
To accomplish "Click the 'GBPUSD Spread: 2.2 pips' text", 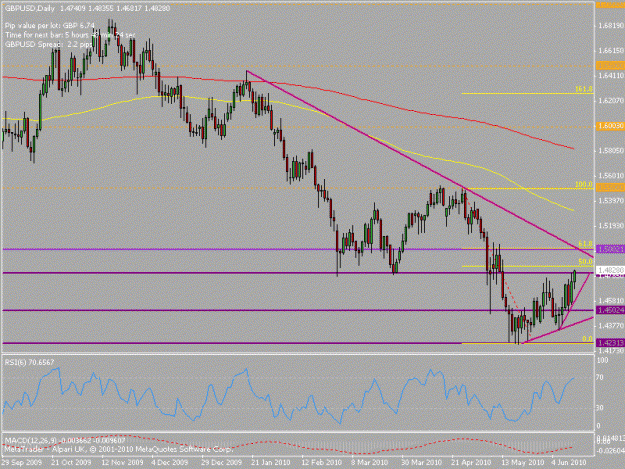I will point(48,44).
